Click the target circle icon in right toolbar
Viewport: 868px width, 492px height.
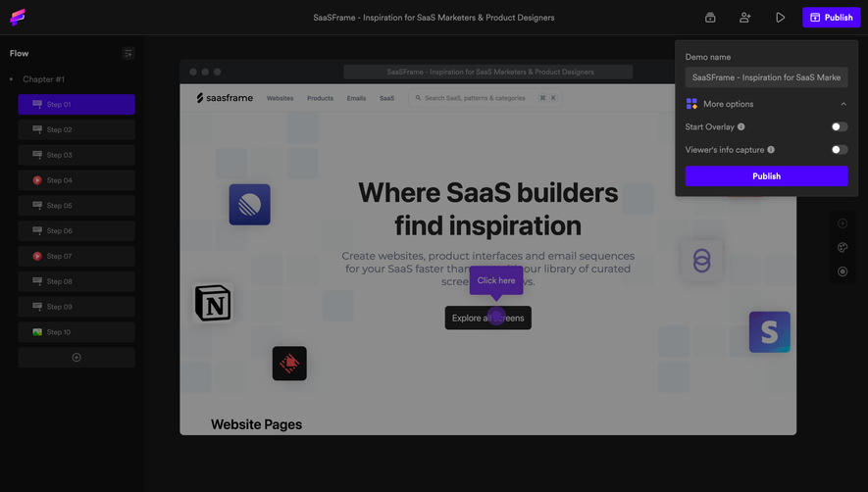pos(842,271)
